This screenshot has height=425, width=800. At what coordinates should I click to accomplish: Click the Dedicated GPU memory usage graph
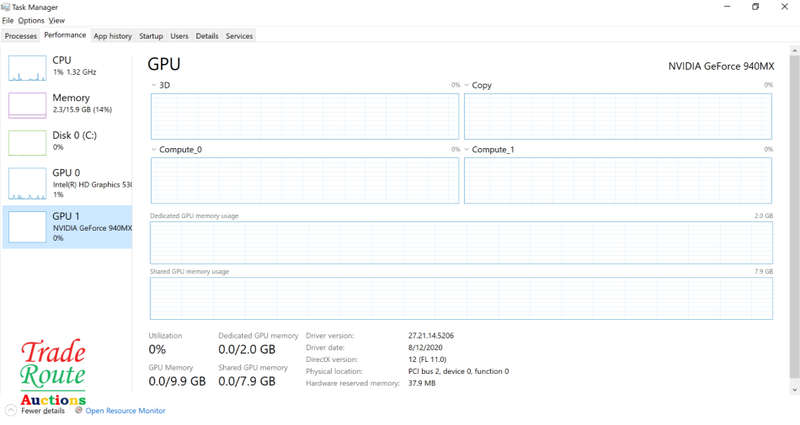click(x=461, y=242)
